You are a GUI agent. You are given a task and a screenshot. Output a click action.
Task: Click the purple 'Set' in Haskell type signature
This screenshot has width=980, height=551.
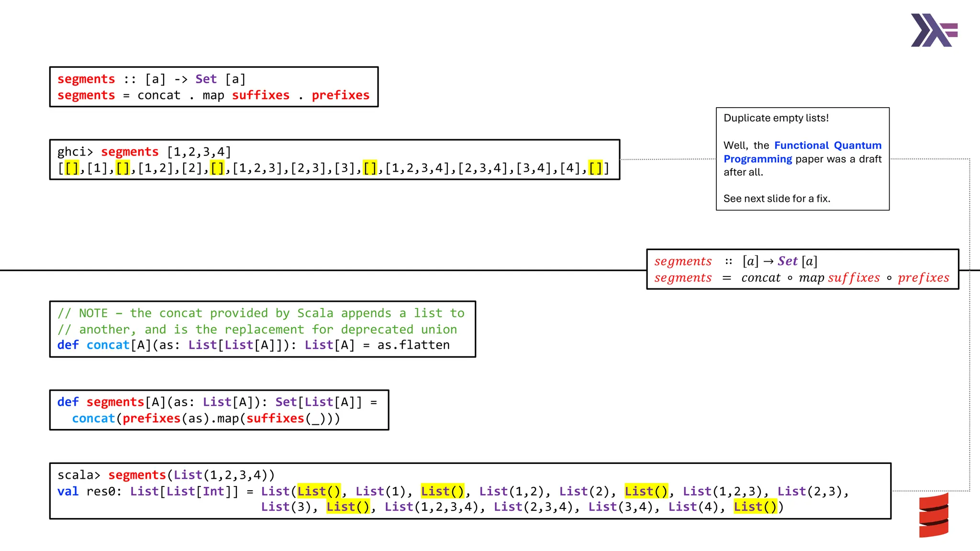(206, 79)
